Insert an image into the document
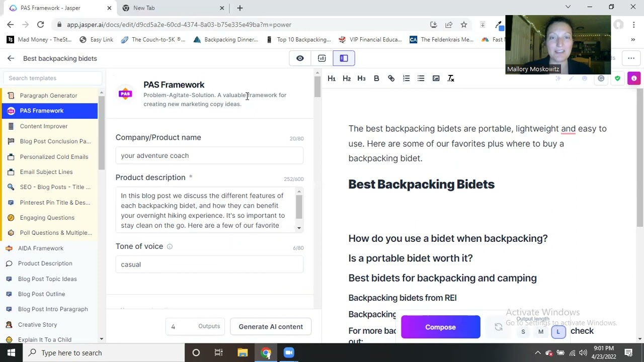Screen dimensions: 644x362 (436, 78)
